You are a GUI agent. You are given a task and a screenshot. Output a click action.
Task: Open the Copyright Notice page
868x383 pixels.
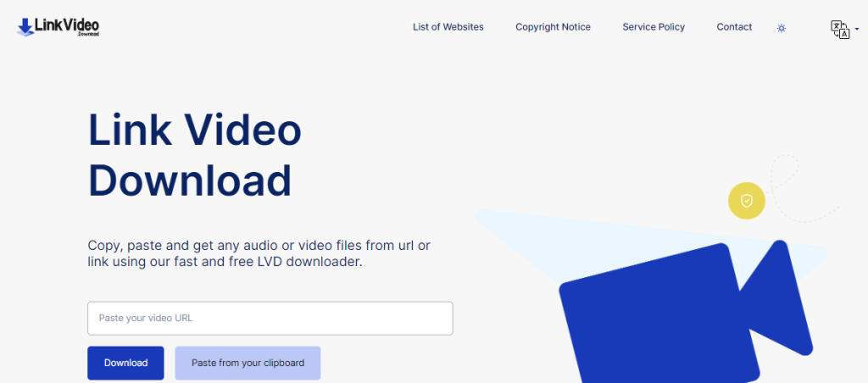(x=553, y=26)
